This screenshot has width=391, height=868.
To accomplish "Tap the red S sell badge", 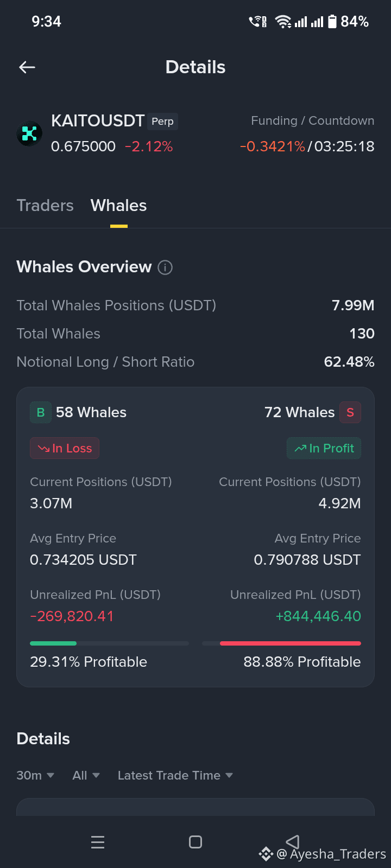I will (350, 412).
